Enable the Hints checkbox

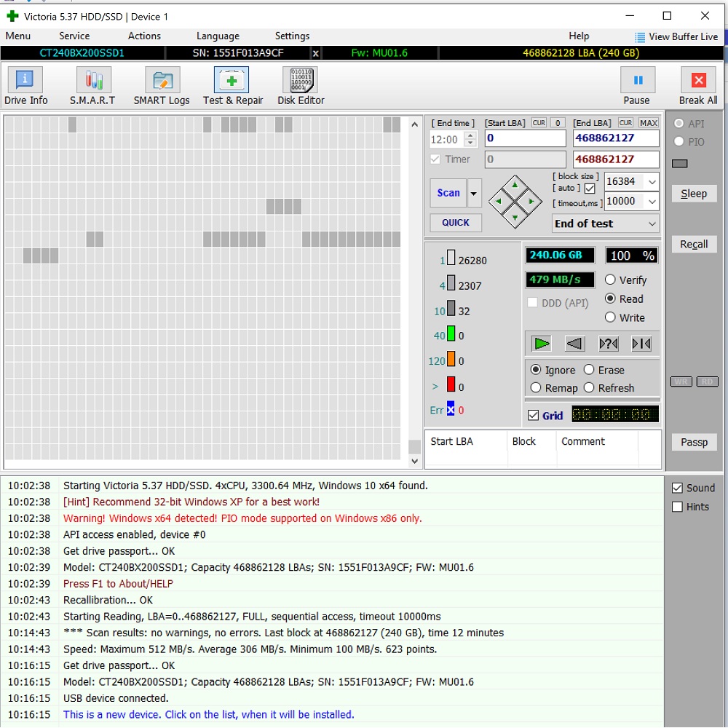[677, 507]
